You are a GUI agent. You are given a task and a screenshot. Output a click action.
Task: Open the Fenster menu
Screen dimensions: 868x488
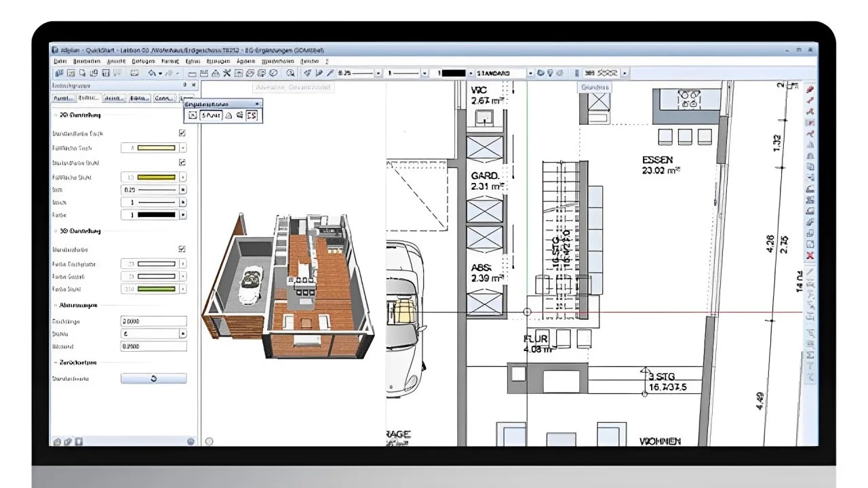(310, 61)
